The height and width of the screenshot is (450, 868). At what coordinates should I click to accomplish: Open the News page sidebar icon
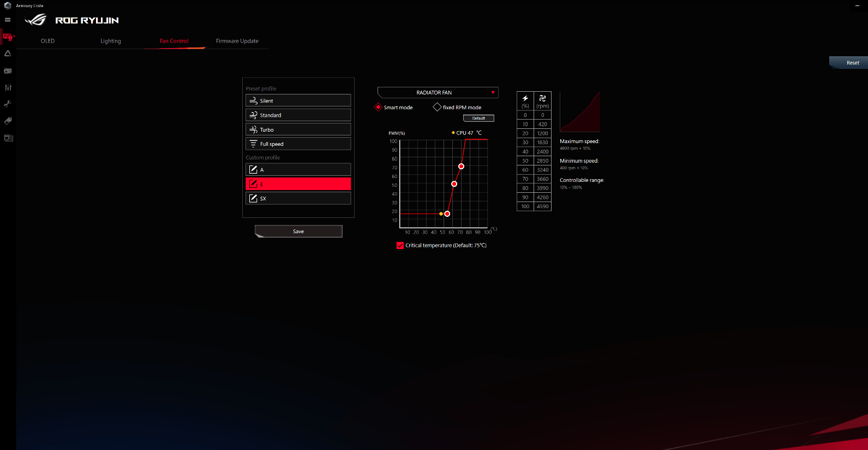(8, 138)
